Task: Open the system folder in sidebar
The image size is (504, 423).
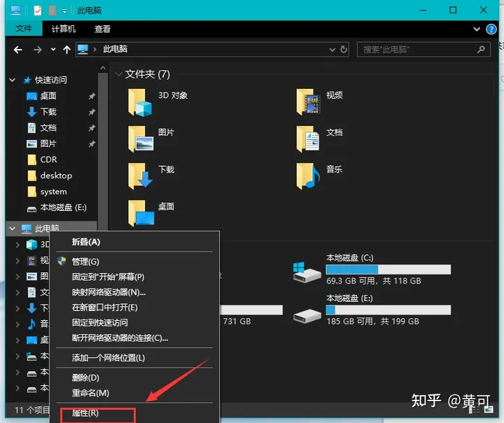Action: [53, 192]
